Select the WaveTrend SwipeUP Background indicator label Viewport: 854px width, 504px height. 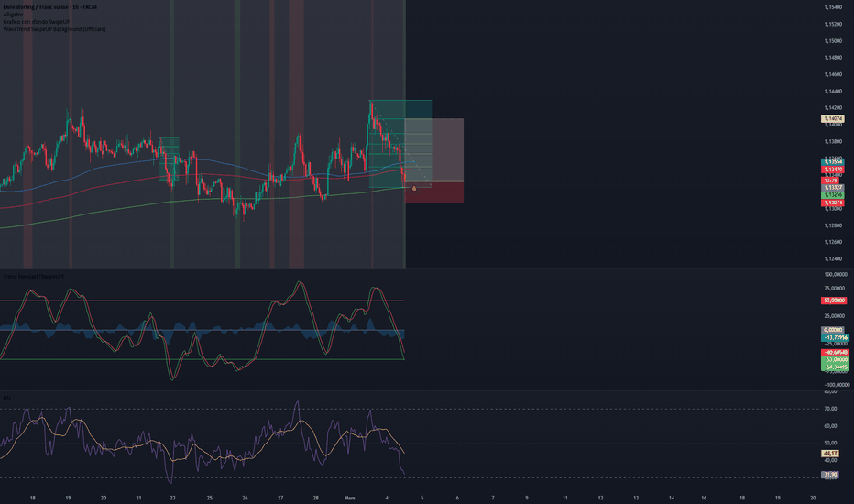(x=54, y=29)
